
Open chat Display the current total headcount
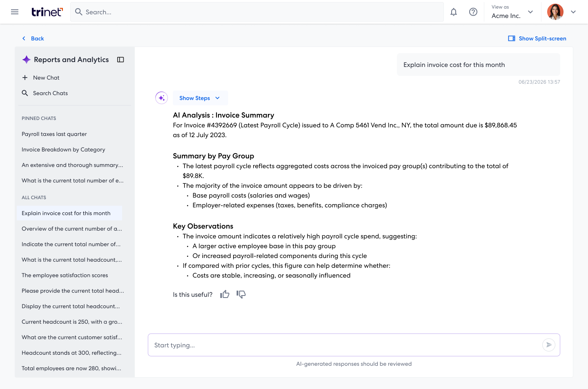71,306
